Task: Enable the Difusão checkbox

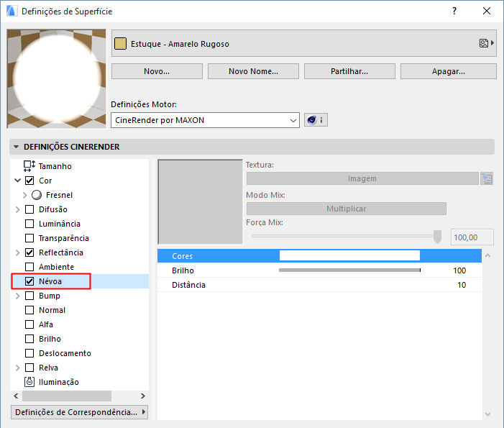Action: tap(29, 209)
